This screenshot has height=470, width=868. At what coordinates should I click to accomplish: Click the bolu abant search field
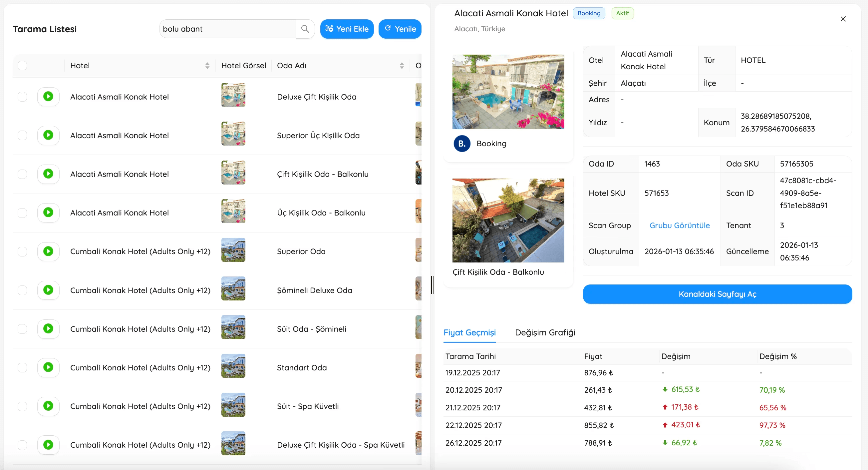pyautogui.click(x=227, y=29)
